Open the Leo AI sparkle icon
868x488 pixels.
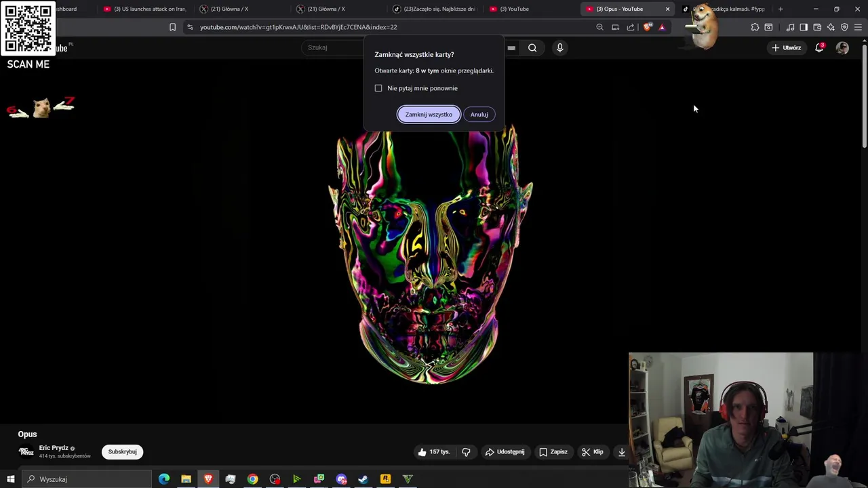pos(831,27)
